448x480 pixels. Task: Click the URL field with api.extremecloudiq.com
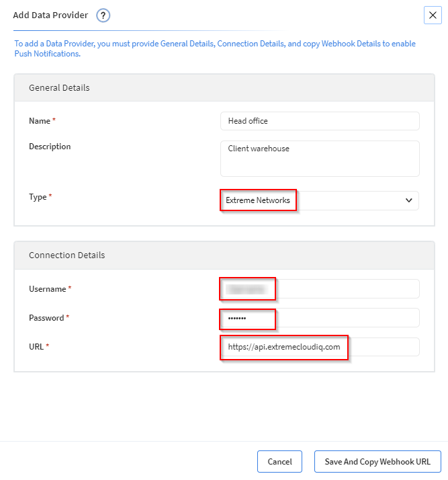coord(320,347)
